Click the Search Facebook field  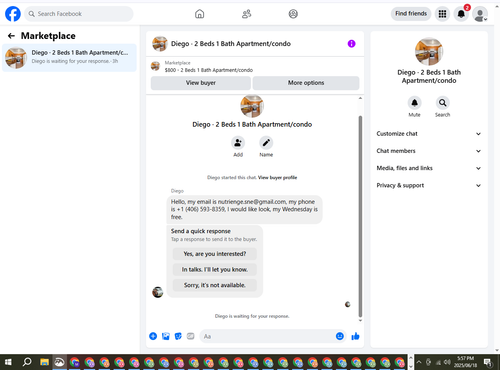tap(79, 14)
